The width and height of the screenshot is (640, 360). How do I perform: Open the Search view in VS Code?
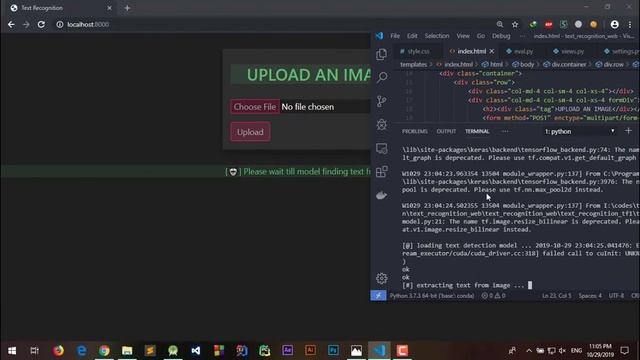(382, 77)
